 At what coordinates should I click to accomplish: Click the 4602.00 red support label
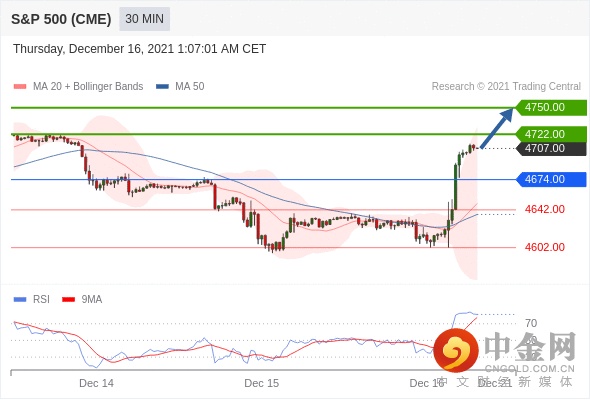pyautogui.click(x=545, y=247)
